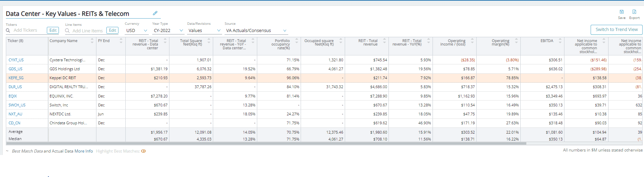Screen dimensions: 644x177
Task: Click the pencil icon to edit title
Action: coord(155,13)
